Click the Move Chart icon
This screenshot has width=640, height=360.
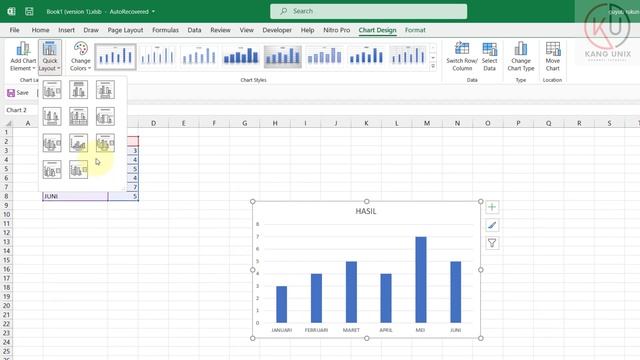[553, 49]
